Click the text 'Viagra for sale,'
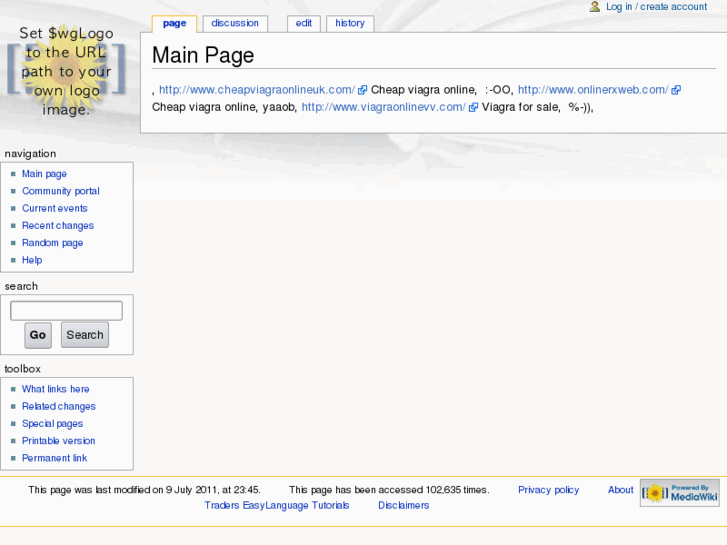Screen dimensions: 727x545 coord(521,107)
